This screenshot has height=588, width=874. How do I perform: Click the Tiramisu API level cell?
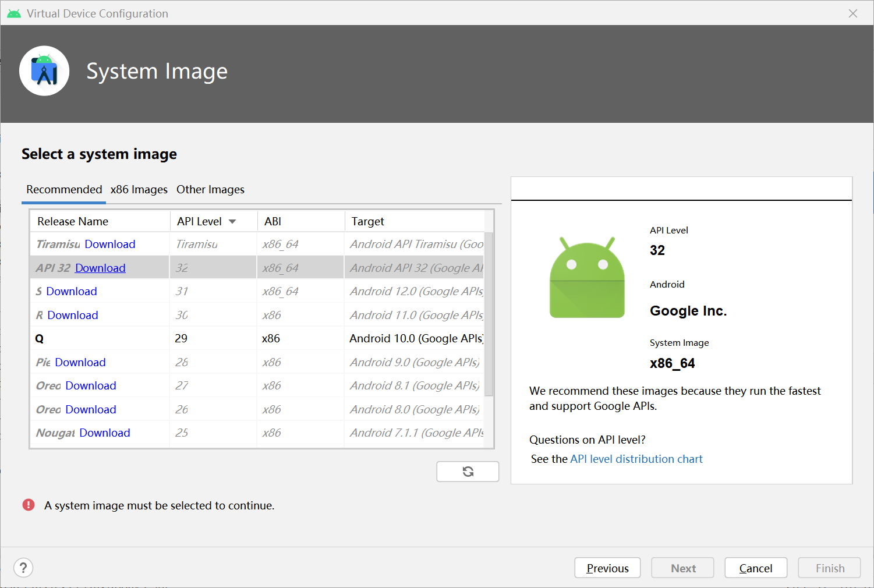[x=213, y=244]
